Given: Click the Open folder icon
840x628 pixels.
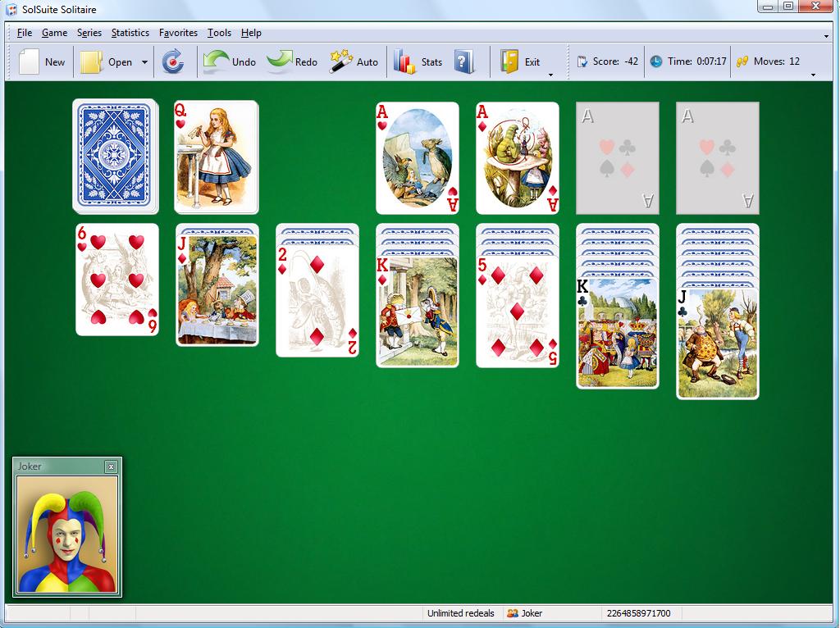Looking at the screenshot, I should coord(91,62).
